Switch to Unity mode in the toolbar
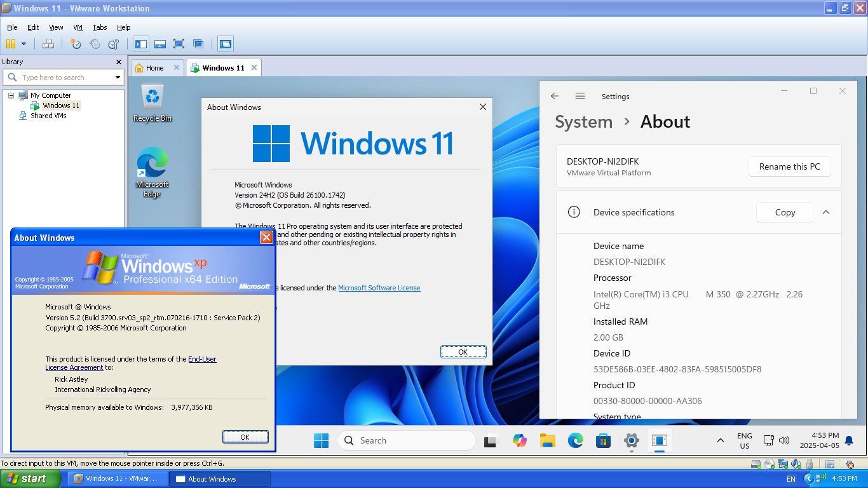This screenshot has width=868, height=488. click(x=198, y=44)
